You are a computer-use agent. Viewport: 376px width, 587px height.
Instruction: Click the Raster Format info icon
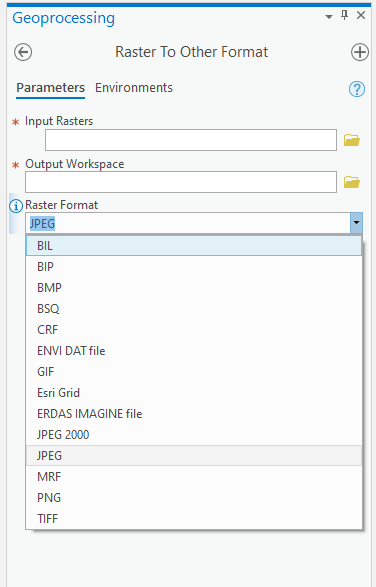point(16,206)
